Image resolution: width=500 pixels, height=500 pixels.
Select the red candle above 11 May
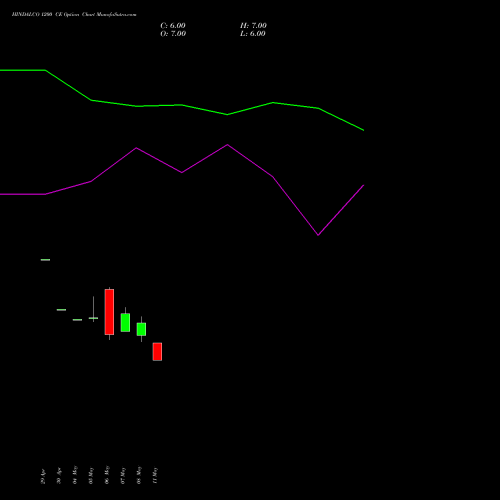tap(157, 352)
